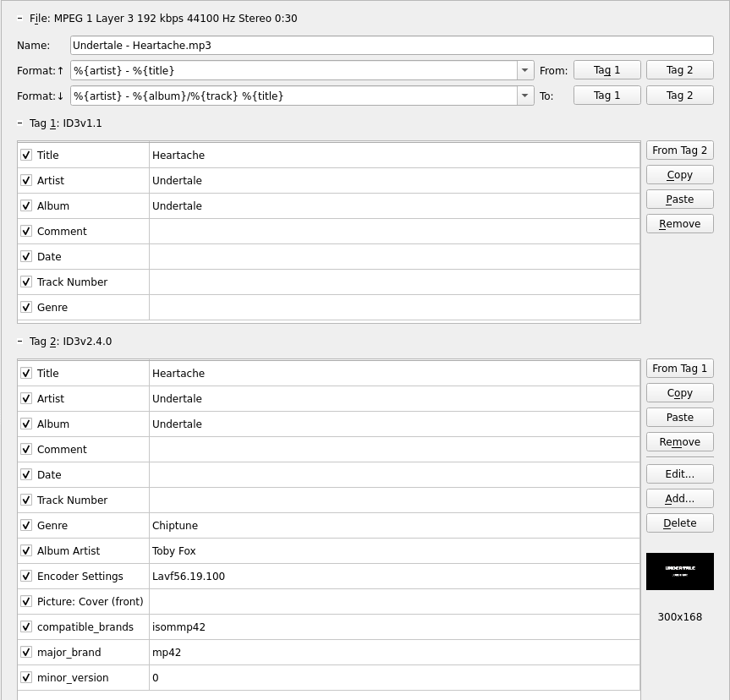Click Remove button in Tag 1 section
This screenshot has width=730, height=700.
(680, 224)
